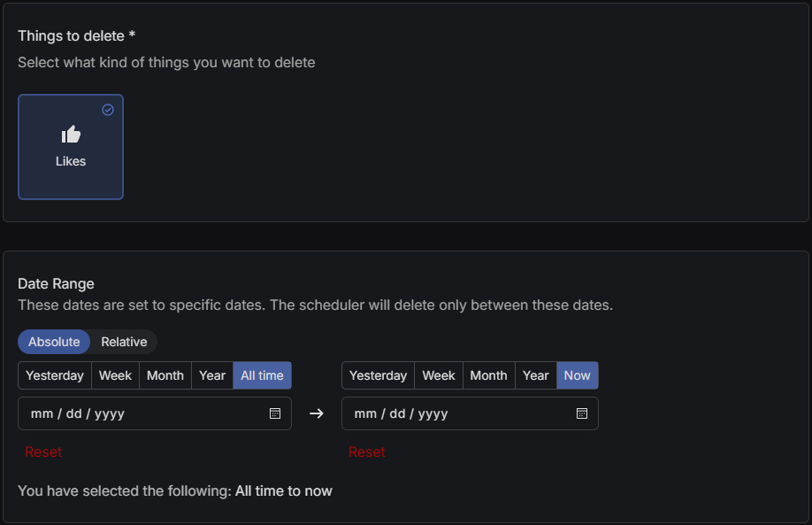
Task: Reset the end date
Action: [367, 452]
